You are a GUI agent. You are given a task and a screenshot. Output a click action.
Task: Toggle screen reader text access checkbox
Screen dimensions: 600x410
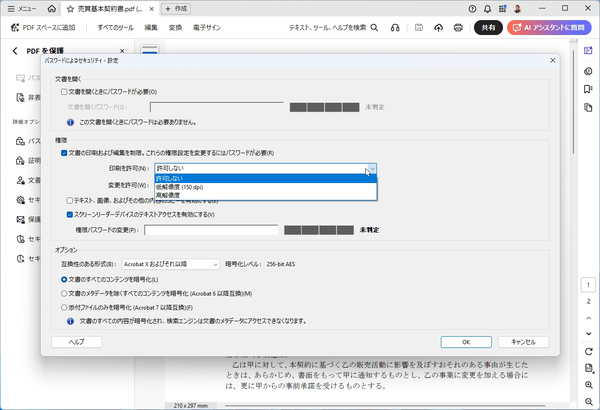click(70, 215)
